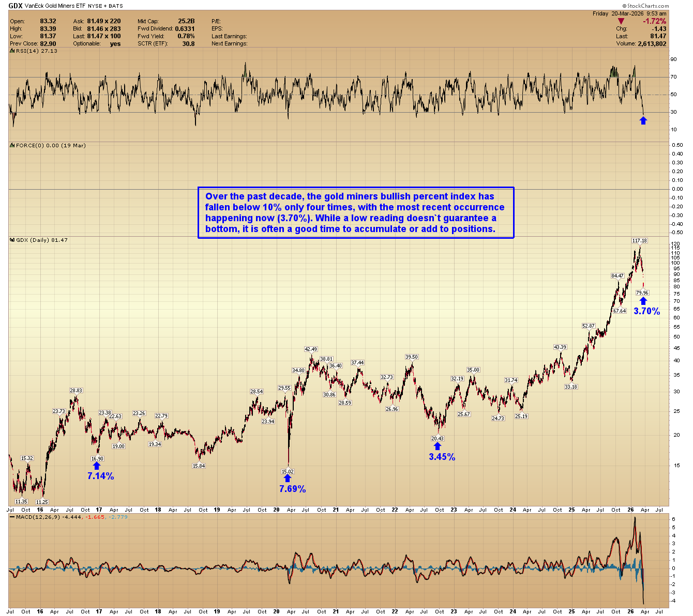Click the Bid quote '81.46 x 283'

pyautogui.click(x=104, y=28)
